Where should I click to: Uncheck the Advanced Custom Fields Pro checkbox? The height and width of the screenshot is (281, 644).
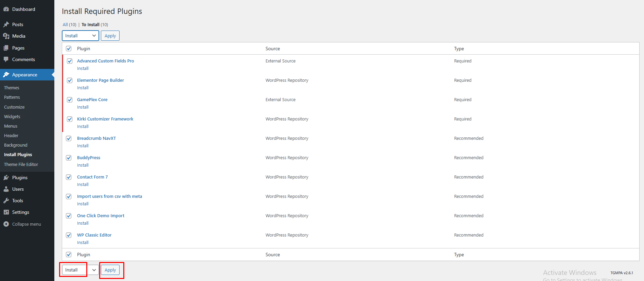(x=70, y=61)
